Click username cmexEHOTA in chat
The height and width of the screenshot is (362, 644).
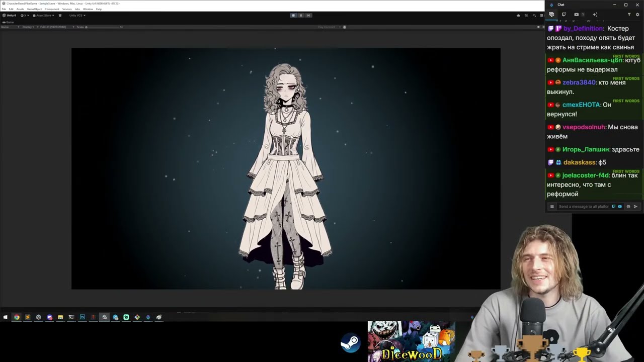coord(582,105)
